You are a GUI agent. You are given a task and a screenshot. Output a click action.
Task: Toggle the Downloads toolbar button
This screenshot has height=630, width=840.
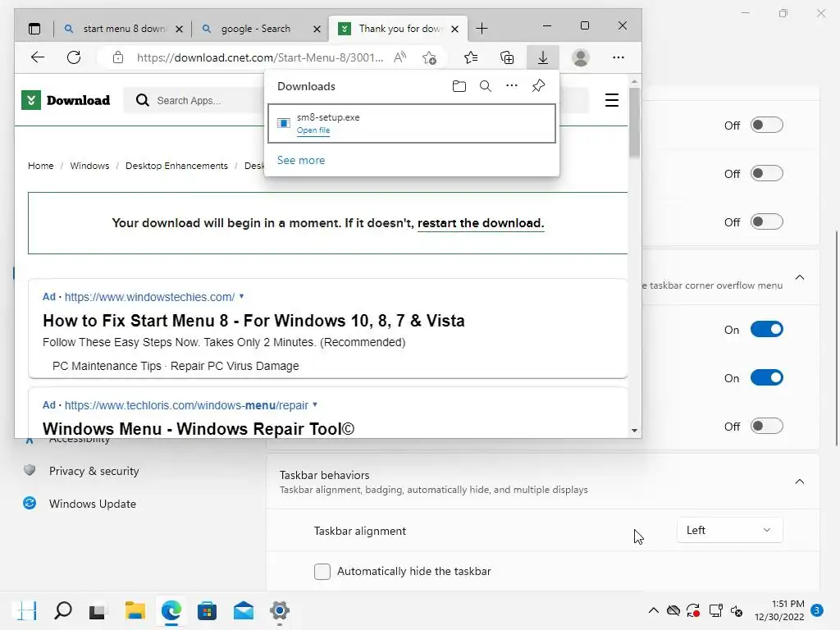543,57
